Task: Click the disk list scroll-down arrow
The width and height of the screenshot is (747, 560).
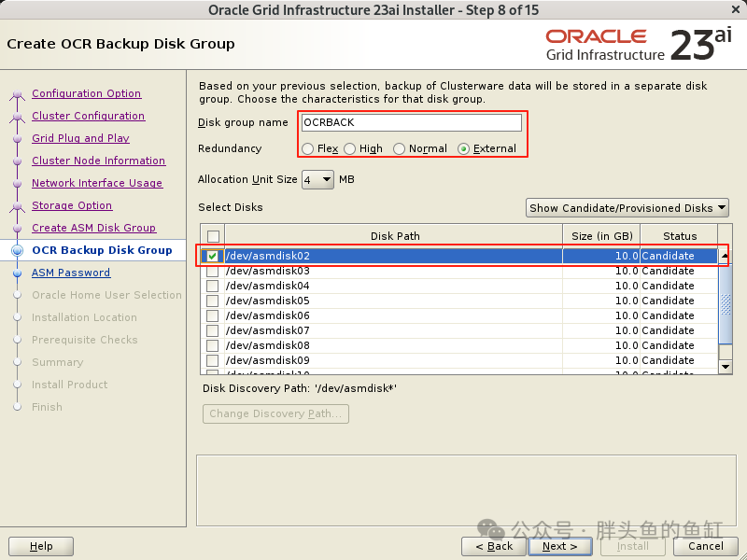Action: point(726,367)
